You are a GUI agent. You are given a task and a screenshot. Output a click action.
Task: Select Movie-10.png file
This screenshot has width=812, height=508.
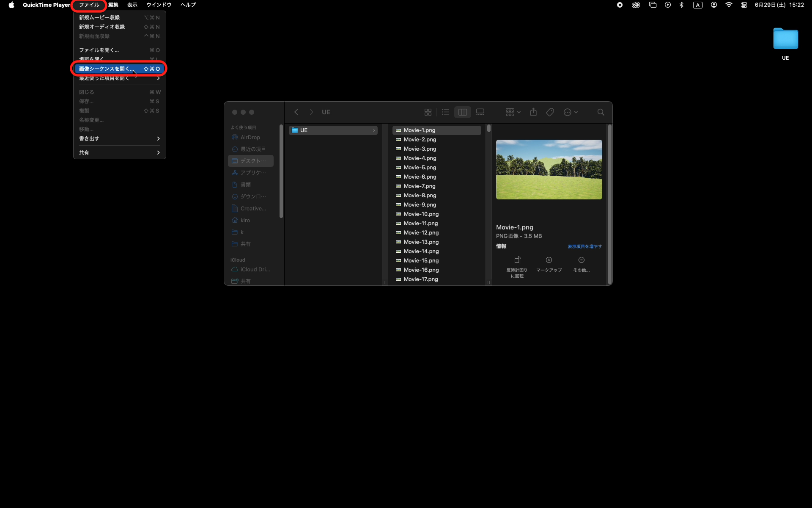437,214
